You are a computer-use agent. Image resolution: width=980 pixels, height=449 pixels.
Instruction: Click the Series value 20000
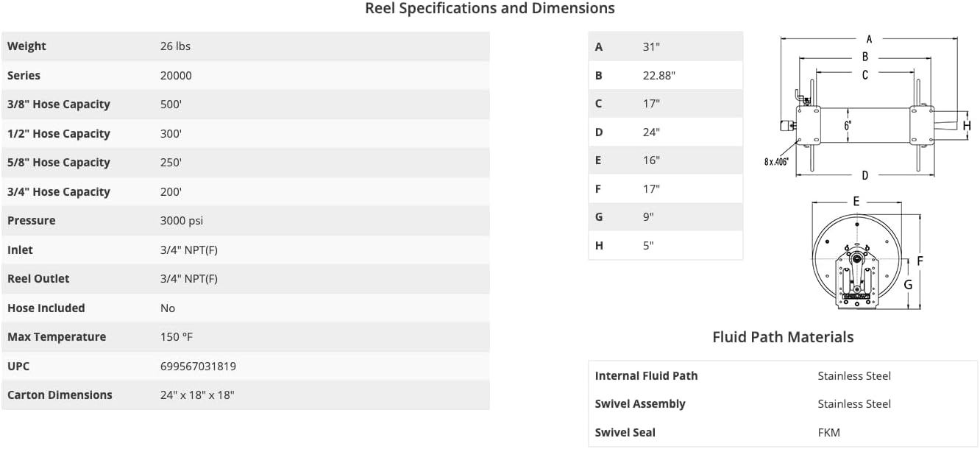click(x=176, y=75)
